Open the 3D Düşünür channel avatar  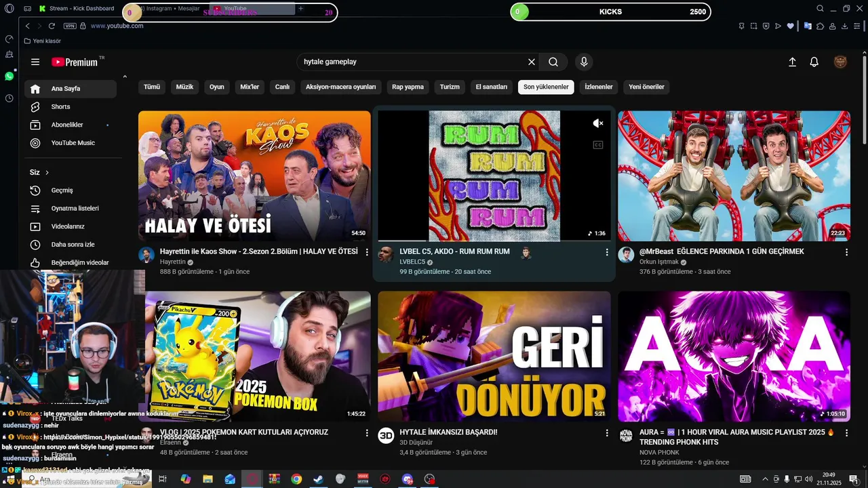click(386, 435)
